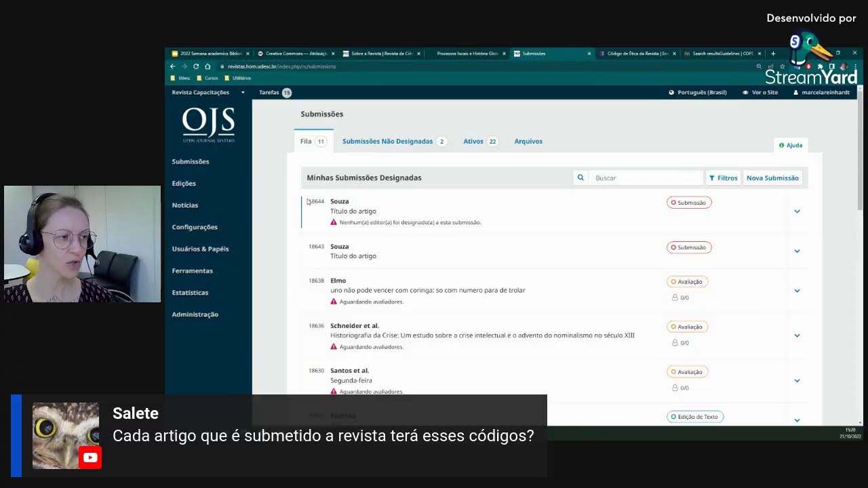Expand submission 18643 Souza details
The height and width of the screenshot is (488, 868).
click(x=797, y=251)
